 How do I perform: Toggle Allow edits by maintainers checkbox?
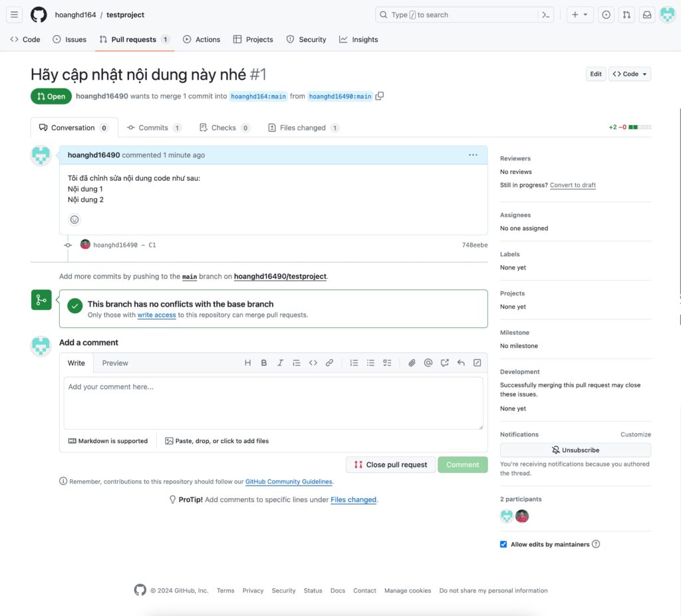click(x=503, y=544)
